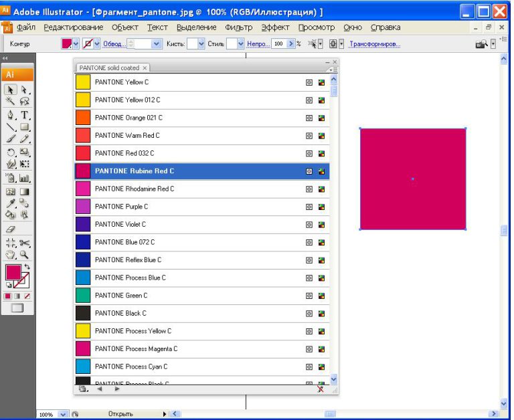Select the Scale tool
Viewport: 514px width, 420px height.
24,152
